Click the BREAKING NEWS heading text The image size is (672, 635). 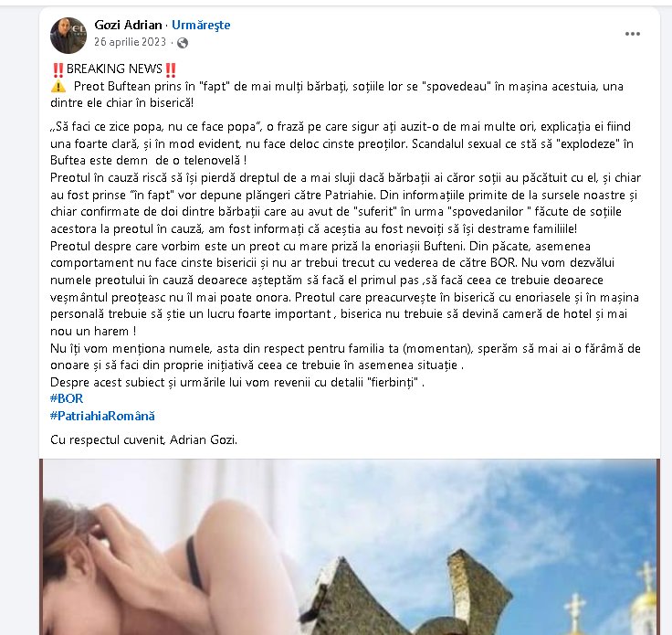114,69
